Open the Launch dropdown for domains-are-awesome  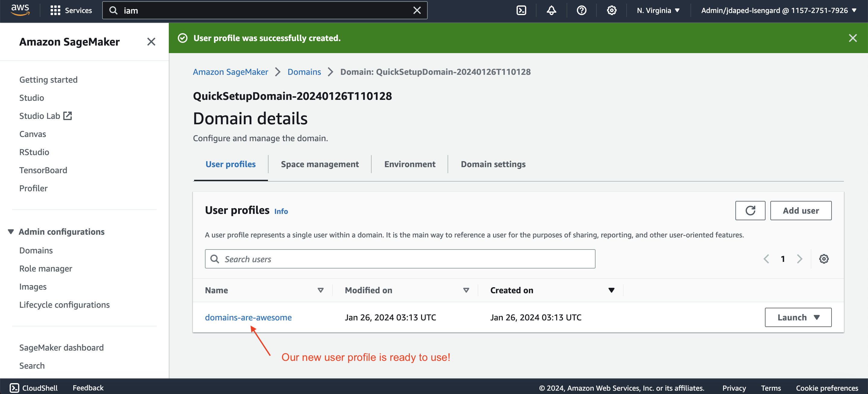coord(797,317)
